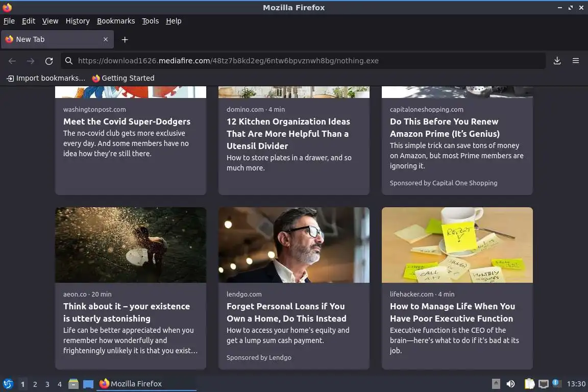Click the surfer thumbnail of aeon.co story

(x=131, y=245)
